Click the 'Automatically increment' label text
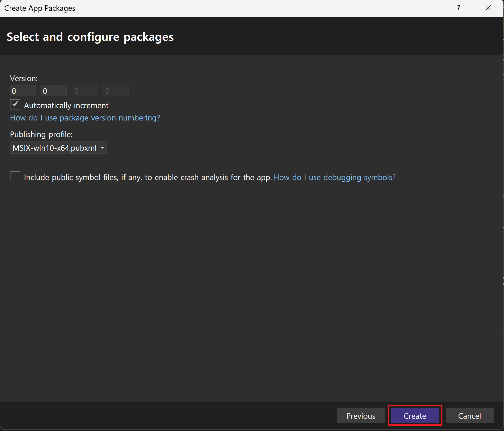 (66, 105)
